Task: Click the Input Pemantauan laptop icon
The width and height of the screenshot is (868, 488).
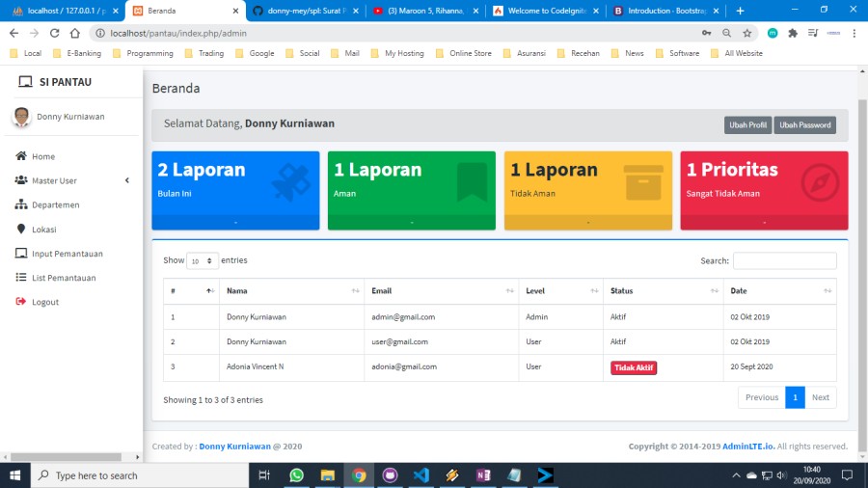Action: (x=21, y=254)
